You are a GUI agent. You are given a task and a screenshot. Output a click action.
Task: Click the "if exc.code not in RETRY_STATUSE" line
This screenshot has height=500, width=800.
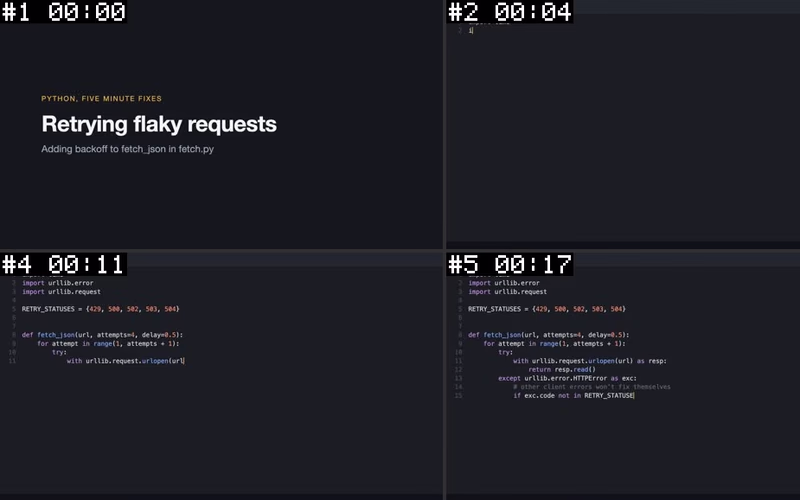tap(573, 395)
